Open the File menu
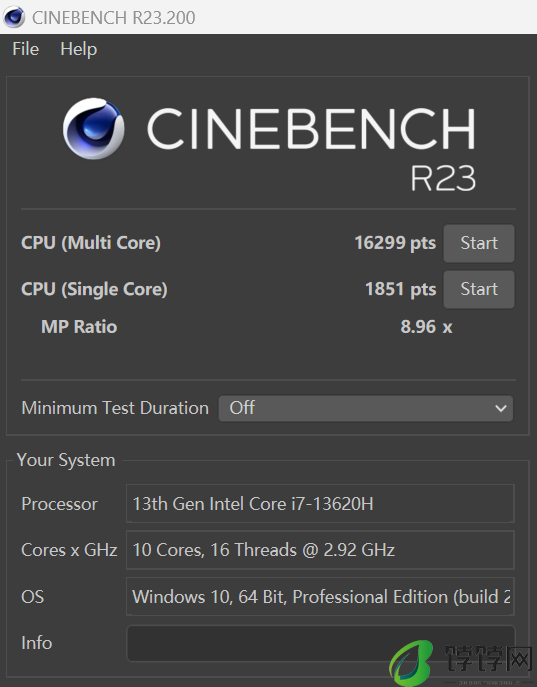 pyautogui.click(x=25, y=49)
